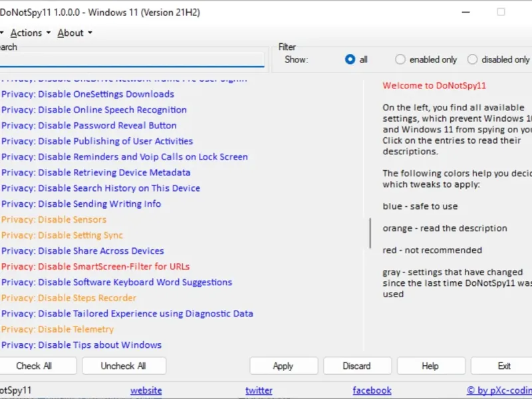Select orange 'Disable Telemetry' entry
The image size is (532, 399).
pyautogui.click(x=57, y=329)
